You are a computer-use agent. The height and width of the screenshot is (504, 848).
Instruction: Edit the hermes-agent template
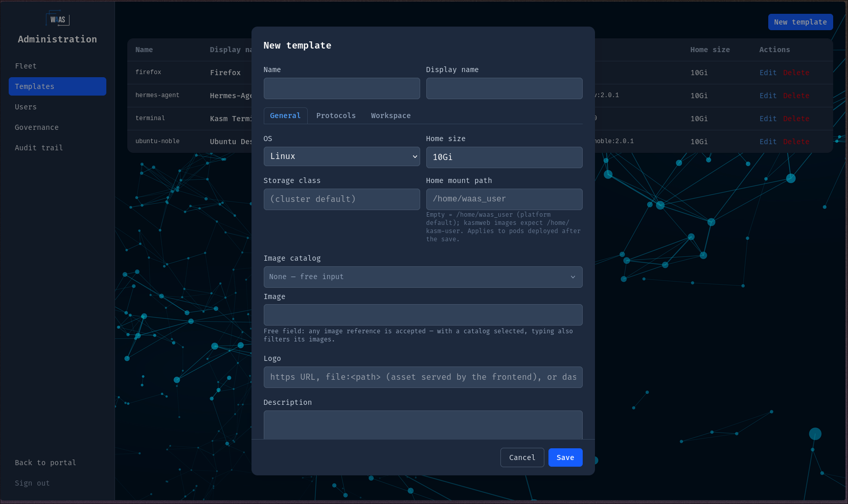coord(768,96)
